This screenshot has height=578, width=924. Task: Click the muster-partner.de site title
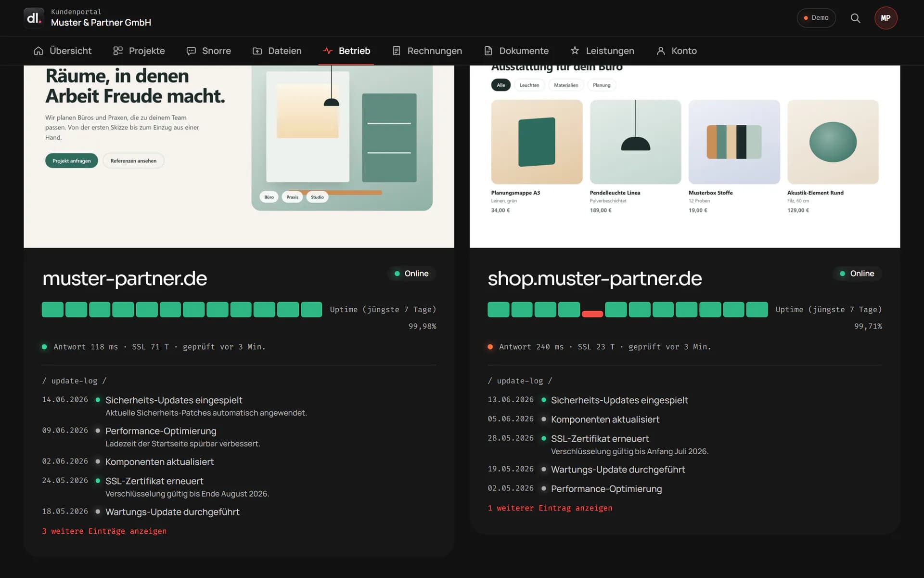pos(125,278)
